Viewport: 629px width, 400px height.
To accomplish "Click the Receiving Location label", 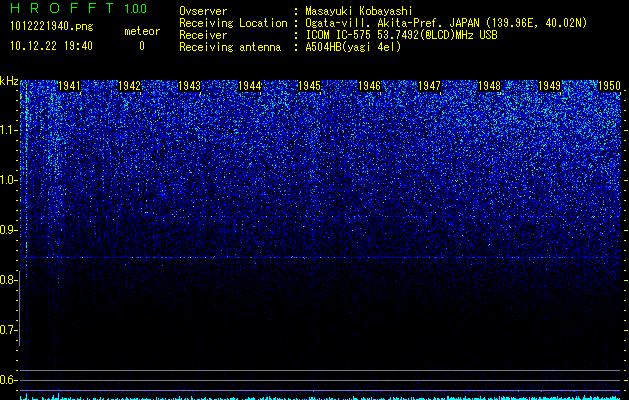I will 233,23.
